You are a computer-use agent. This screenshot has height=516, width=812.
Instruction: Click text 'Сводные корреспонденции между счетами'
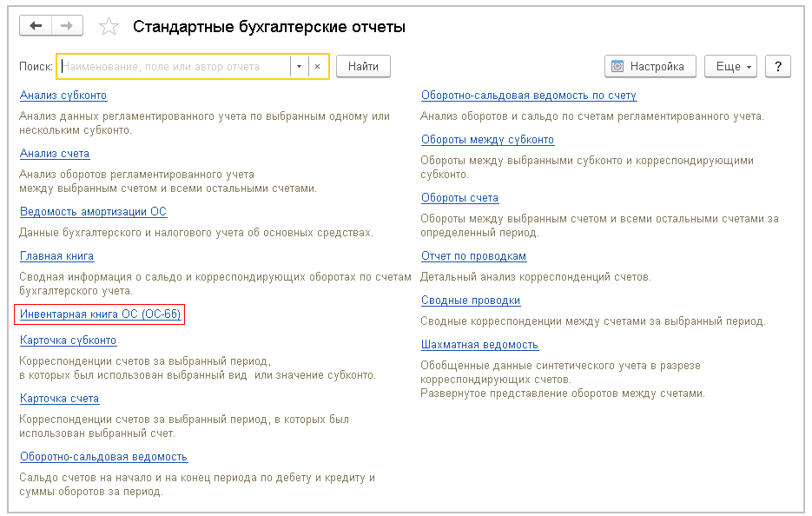point(529,321)
